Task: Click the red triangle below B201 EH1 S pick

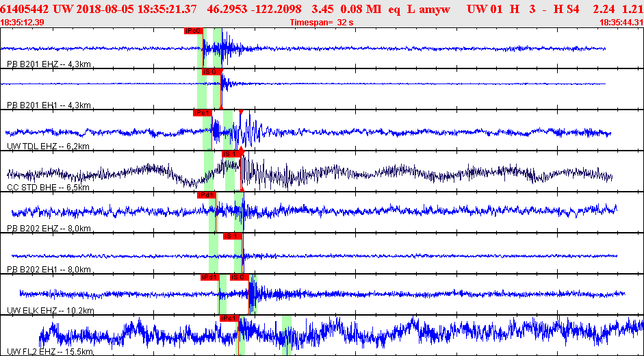Action: [x=220, y=107]
